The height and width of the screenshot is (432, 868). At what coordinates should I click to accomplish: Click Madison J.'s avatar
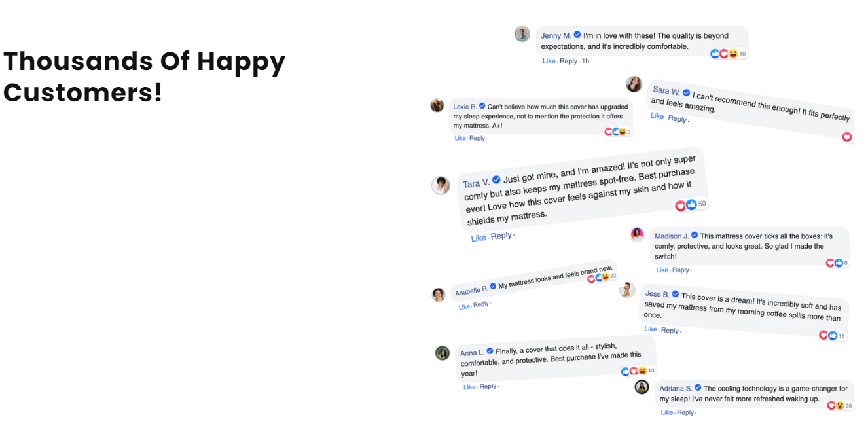coord(637,234)
